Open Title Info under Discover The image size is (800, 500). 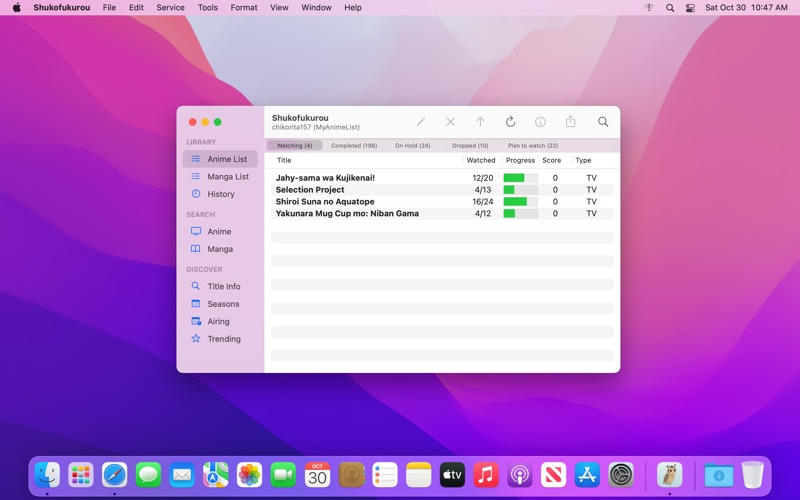220,286
